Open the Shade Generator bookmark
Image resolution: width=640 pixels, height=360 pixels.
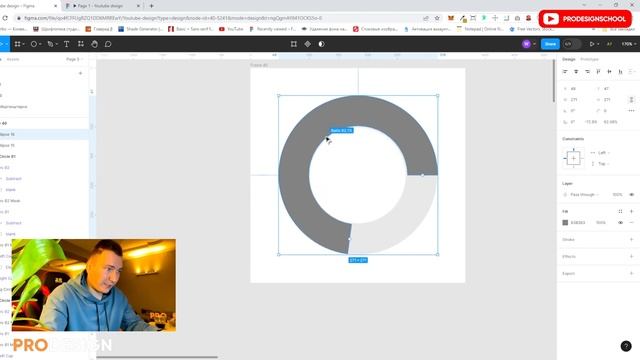click(x=141, y=29)
